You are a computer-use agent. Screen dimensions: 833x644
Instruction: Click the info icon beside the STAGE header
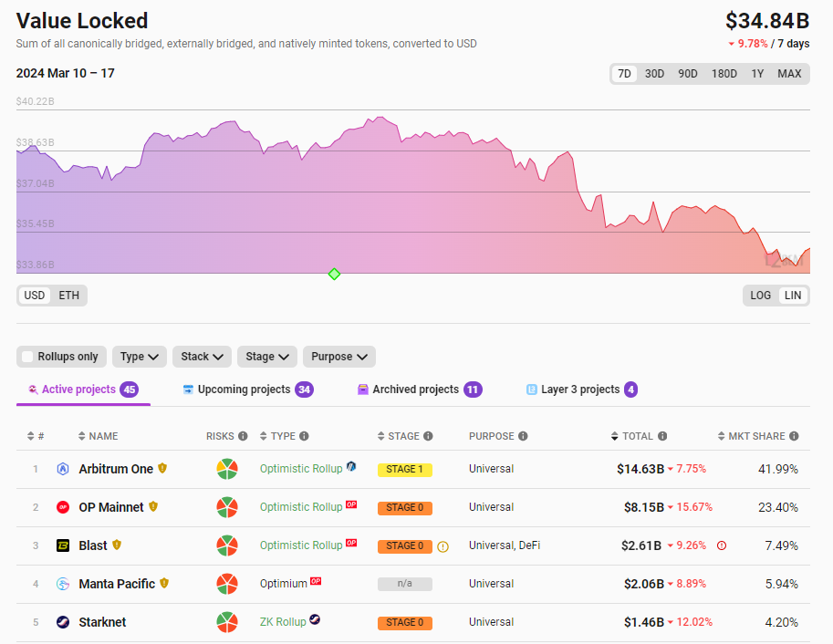[x=428, y=436]
